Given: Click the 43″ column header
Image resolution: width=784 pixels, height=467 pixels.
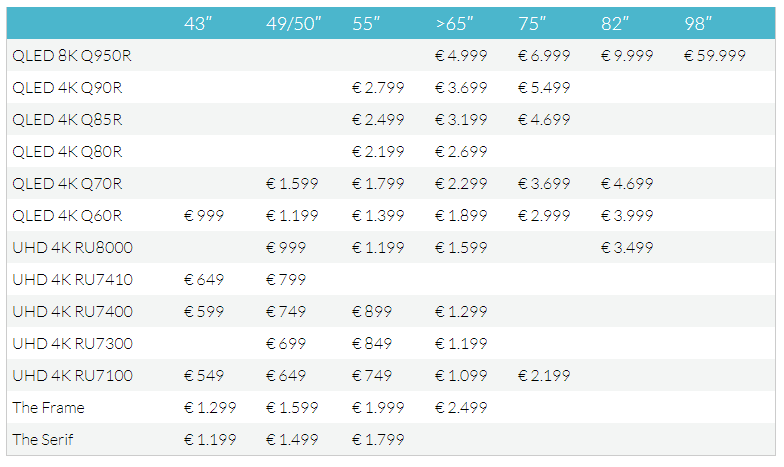Looking at the screenshot, I should click(x=199, y=25).
